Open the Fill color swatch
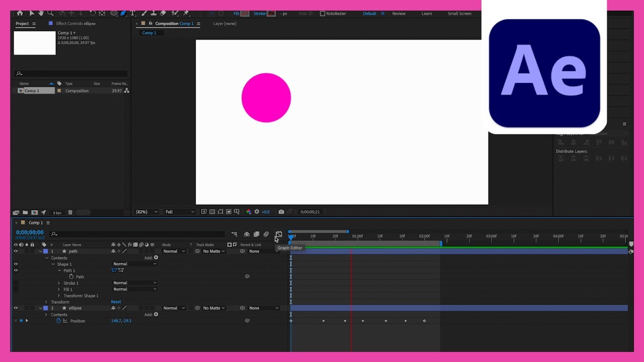 (245, 14)
